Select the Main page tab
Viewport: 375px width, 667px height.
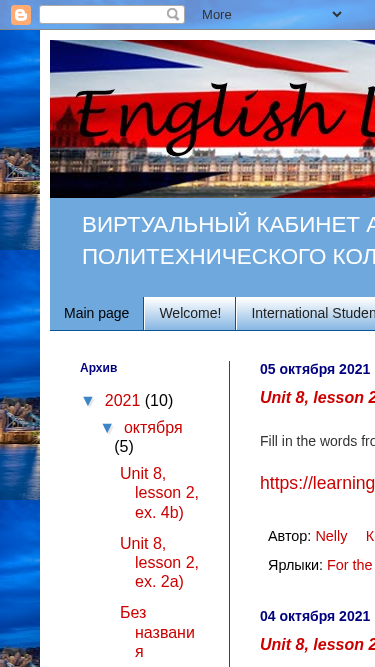pos(97,314)
